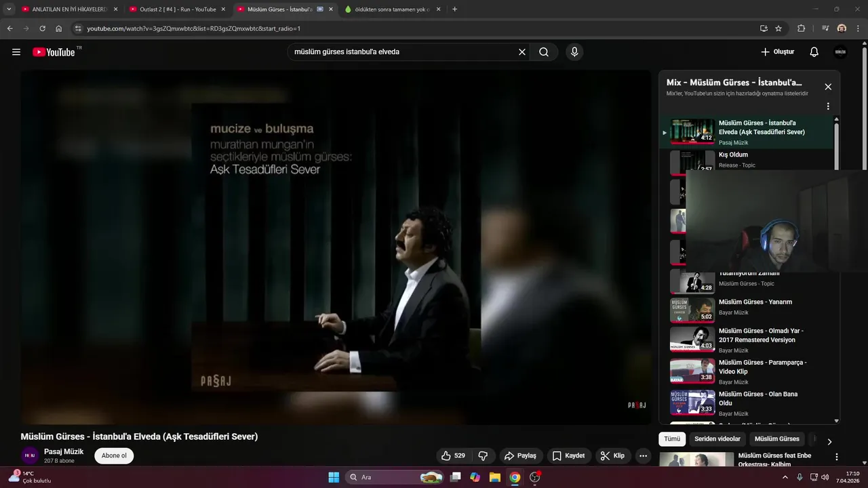This screenshot has height=488, width=868.
Task: Open File Explorer from the taskbar
Action: (495, 477)
